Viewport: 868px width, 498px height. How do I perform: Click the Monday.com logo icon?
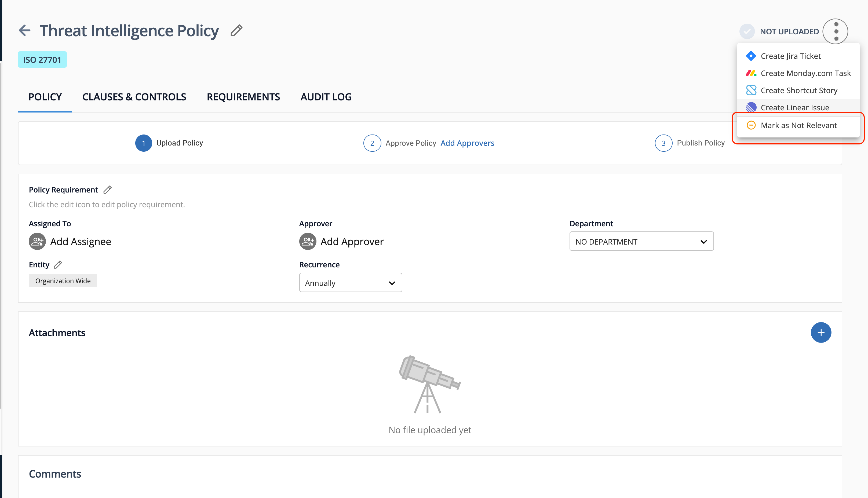click(x=751, y=73)
